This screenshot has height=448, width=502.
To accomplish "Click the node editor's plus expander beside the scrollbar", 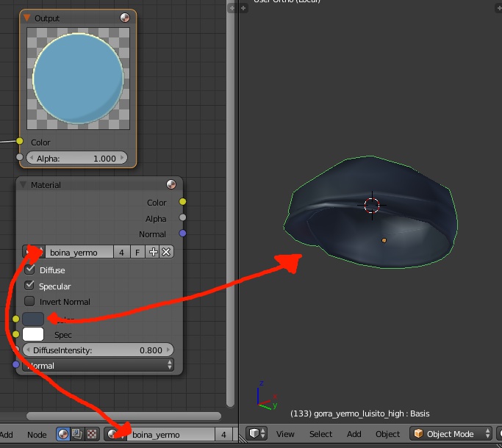I will 232,8.
